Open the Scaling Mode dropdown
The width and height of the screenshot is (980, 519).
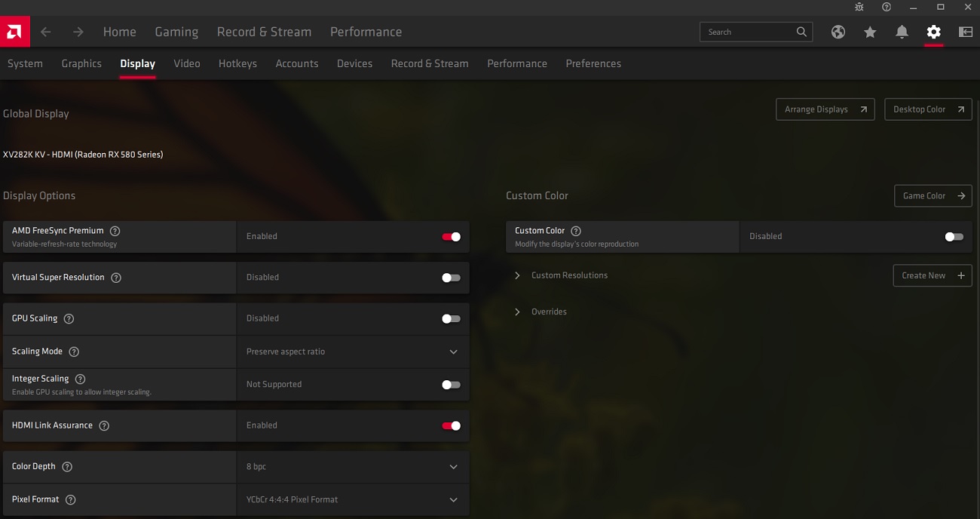click(x=353, y=352)
